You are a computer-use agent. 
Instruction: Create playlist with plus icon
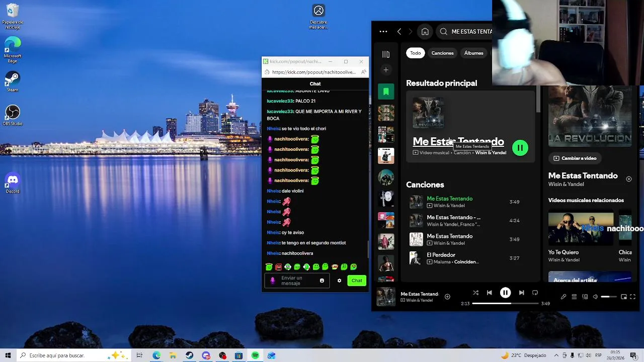pyautogui.click(x=386, y=70)
